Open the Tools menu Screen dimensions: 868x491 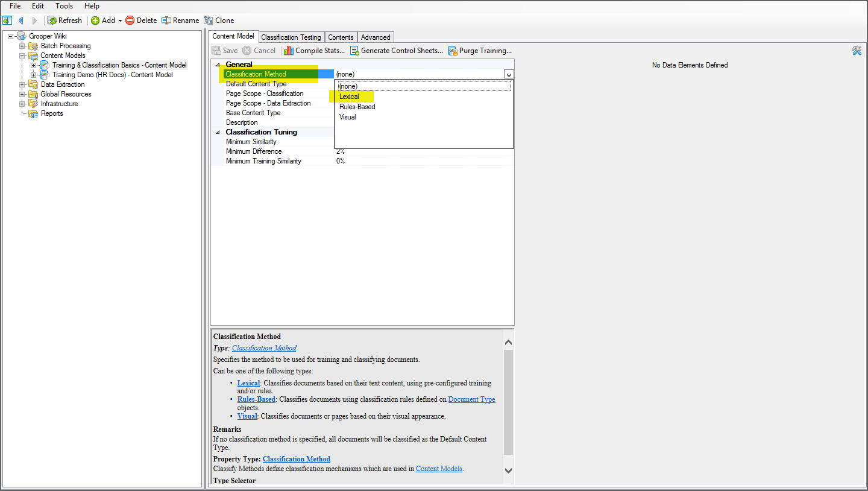64,6
